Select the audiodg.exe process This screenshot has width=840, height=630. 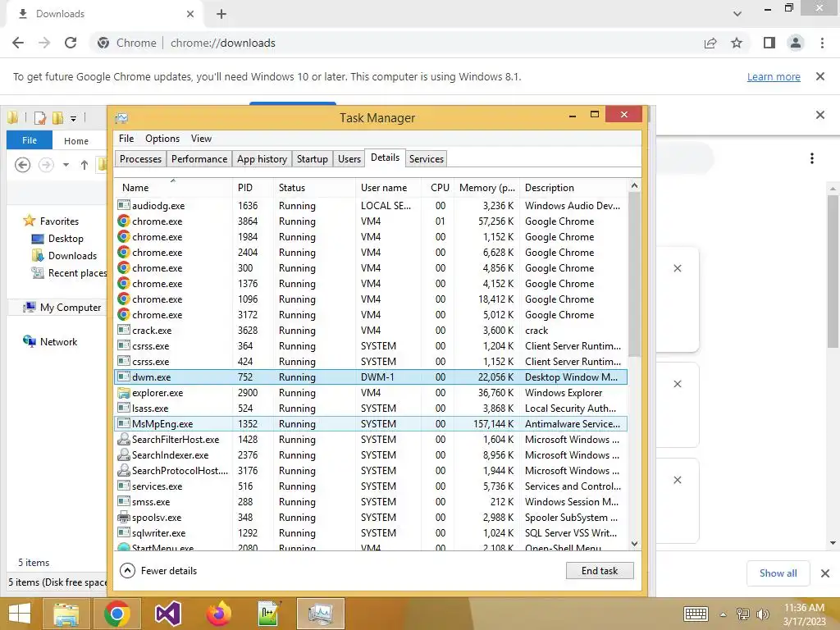pyautogui.click(x=371, y=206)
